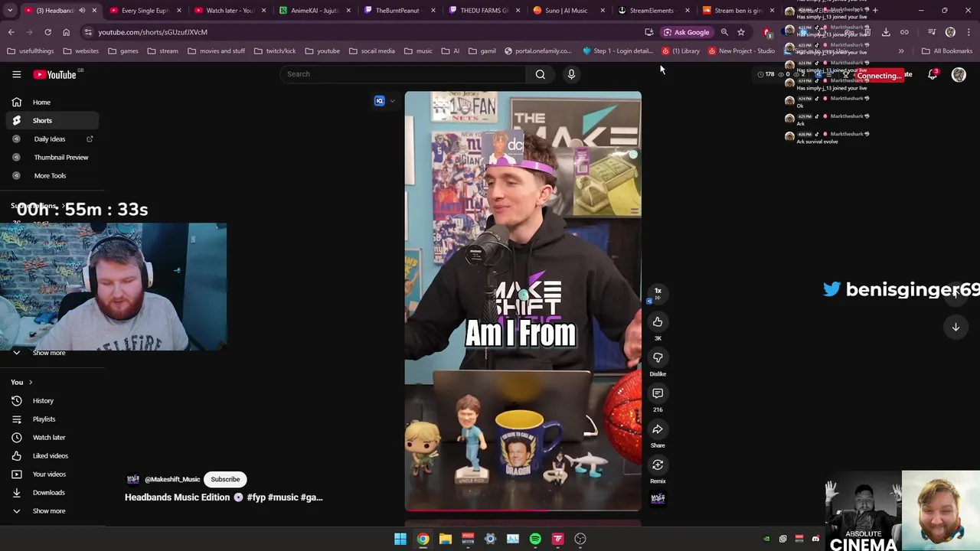
Task: Open the All Bookmarks folder
Action: pos(947,51)
